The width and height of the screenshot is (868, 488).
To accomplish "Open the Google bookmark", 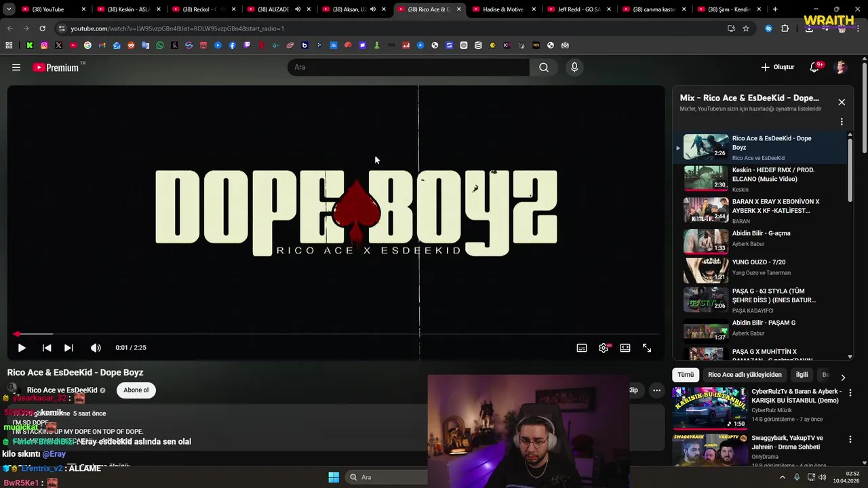I will click(x=87, y=45).
